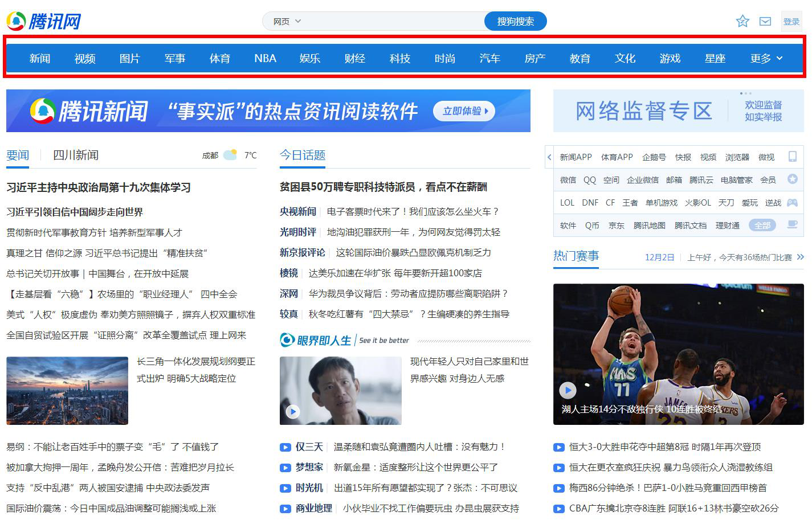
Task: Open NBA section in navigation bar
Action: click(265, 59)
